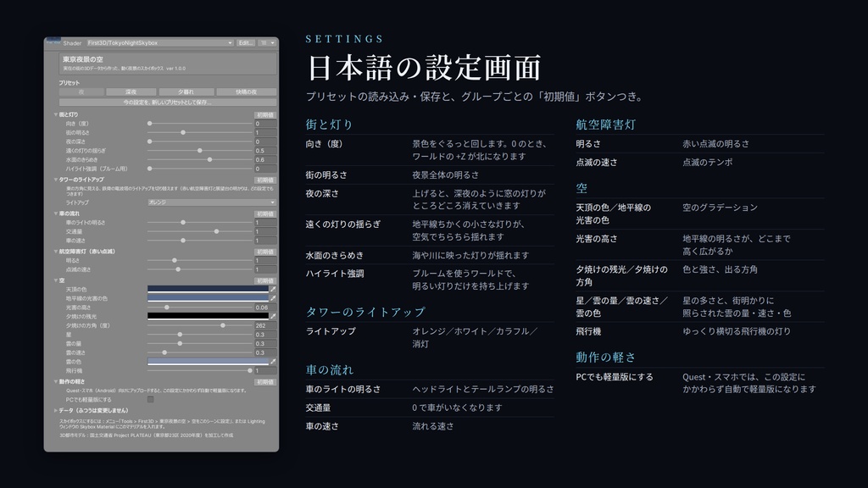
Task: Activate the eyedropper next to 雲の色
Action: tap(272, 362)
